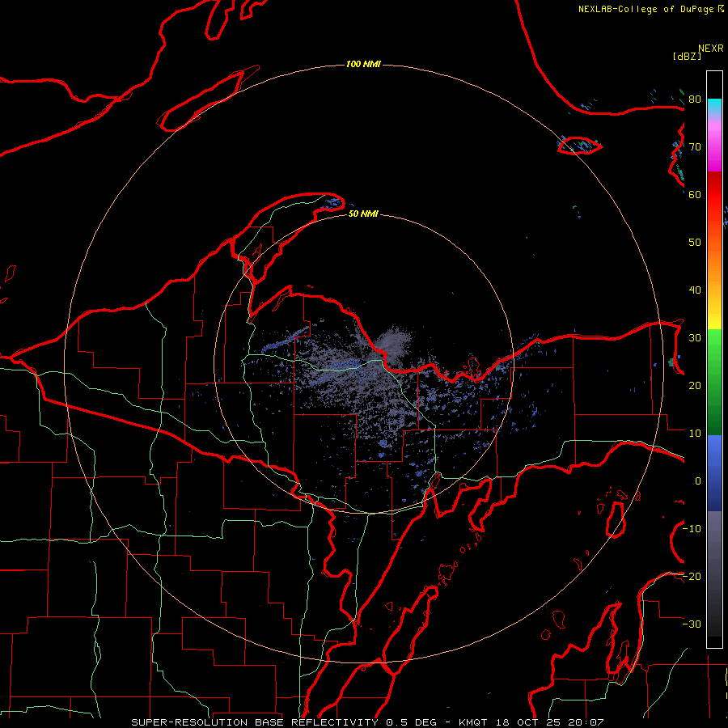728x728 pixels.
Task: Click the 50 value on the dBZ scale
Action: click(x=695, y=243)
